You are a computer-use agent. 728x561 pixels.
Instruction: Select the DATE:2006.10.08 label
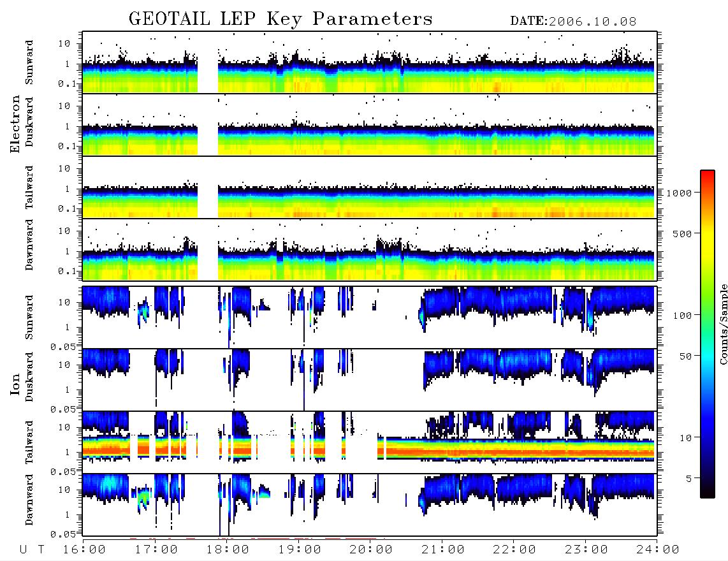tap(573, 22)
